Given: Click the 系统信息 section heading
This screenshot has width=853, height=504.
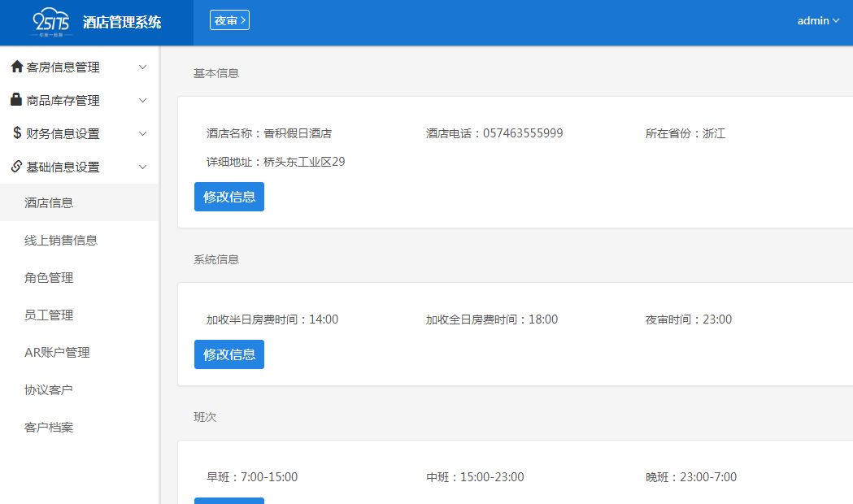Looking at the screenshot, I should 216,259.
